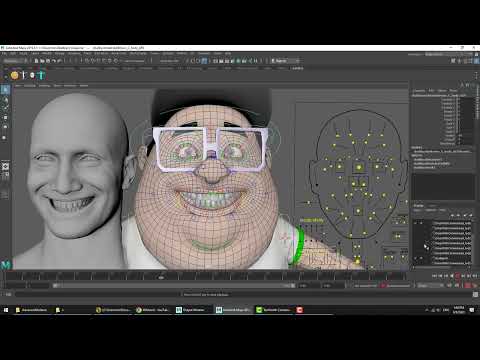Switch to Autodesk Maya taskbar window
This screenshot has height=360, width=480.
[233, 310]
